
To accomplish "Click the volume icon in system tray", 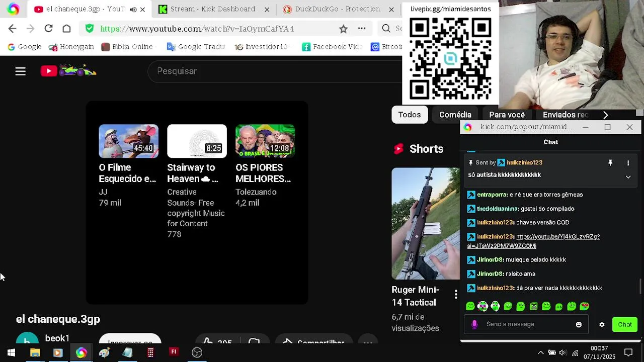I will tap(562, 353).
